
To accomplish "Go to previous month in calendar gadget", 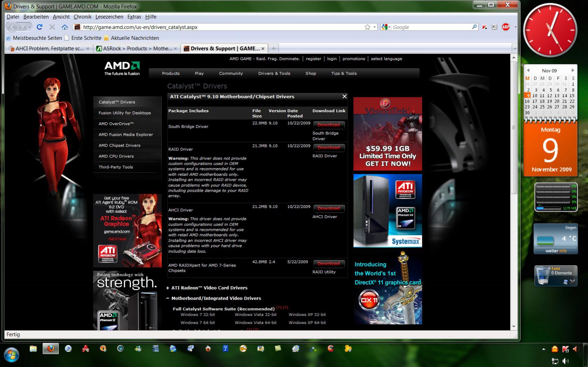I will 528,70.
